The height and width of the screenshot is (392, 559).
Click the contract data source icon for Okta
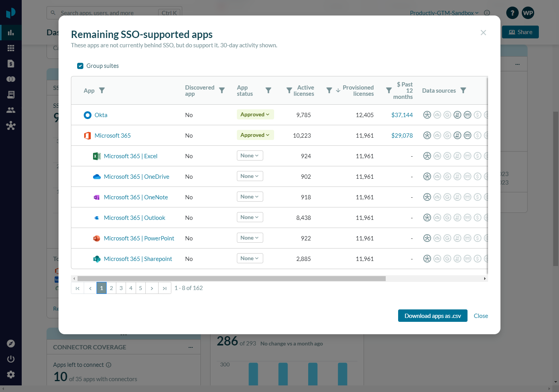457,115
